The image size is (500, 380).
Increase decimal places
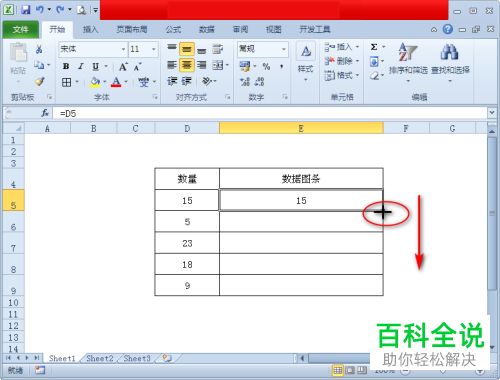click(245, 82)
